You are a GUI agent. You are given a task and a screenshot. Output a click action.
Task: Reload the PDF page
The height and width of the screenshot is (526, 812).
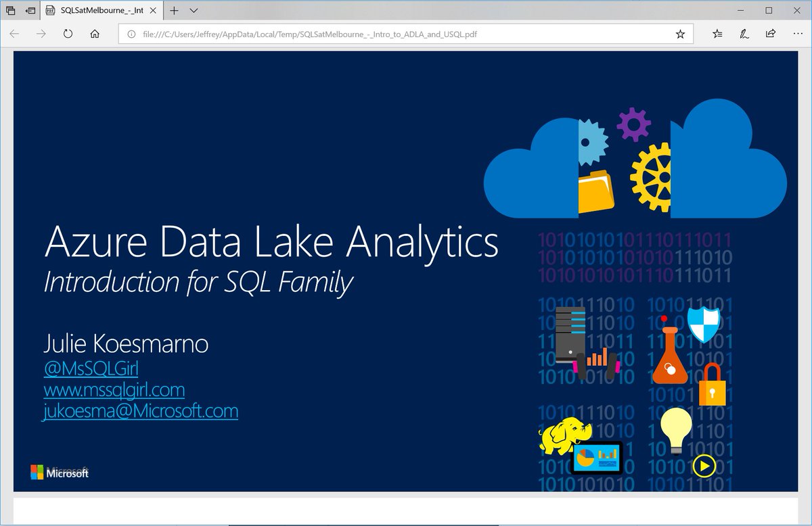coord(68,34)
